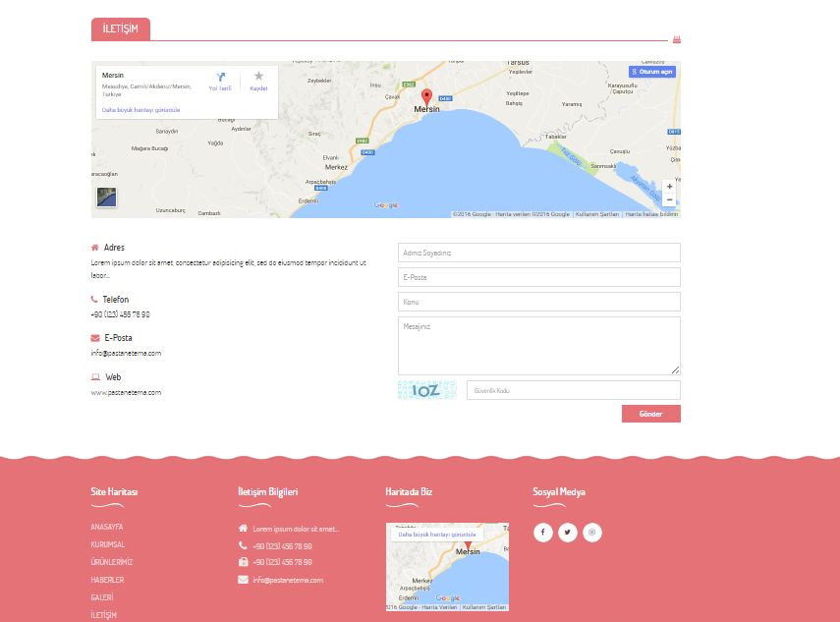Click Harita hatası bildirin on large map

(651, 214)
